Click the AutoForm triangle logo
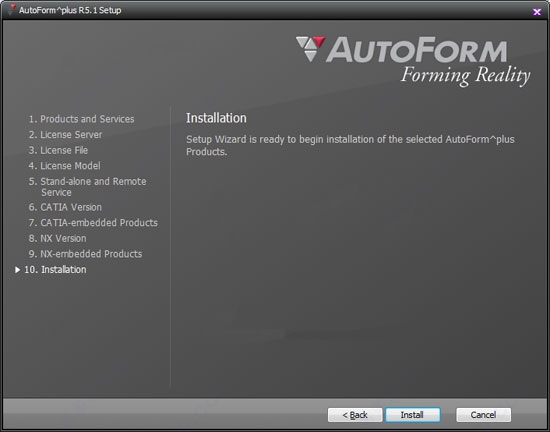 310,48
